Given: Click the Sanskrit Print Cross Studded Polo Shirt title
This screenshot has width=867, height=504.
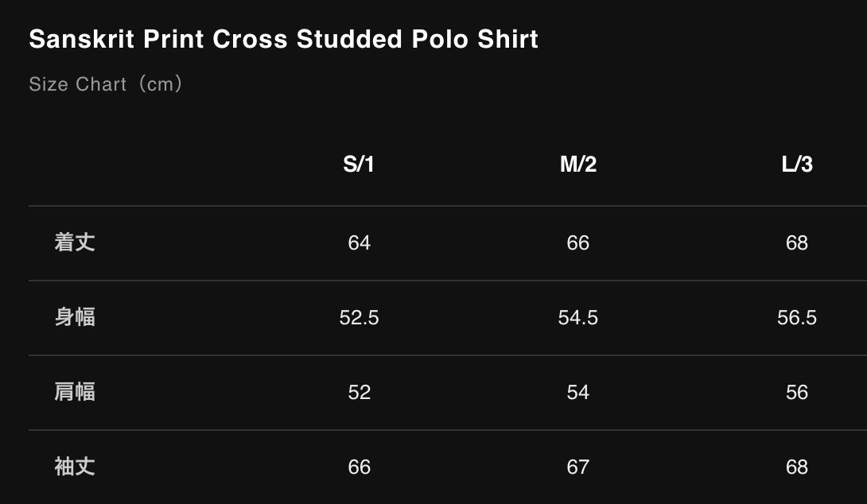Looking at the screenshot, I should click(x=283, y=39).
